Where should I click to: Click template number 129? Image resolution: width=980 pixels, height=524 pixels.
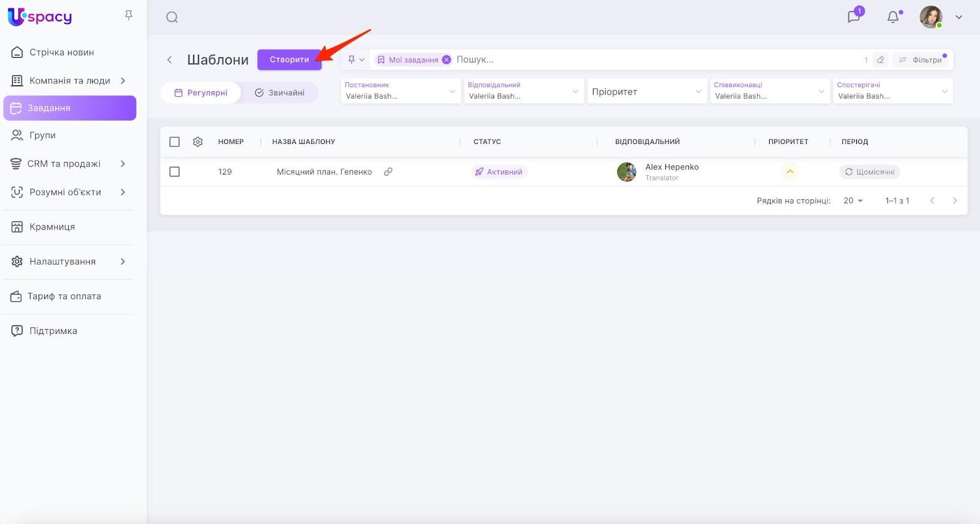point(225,172)
